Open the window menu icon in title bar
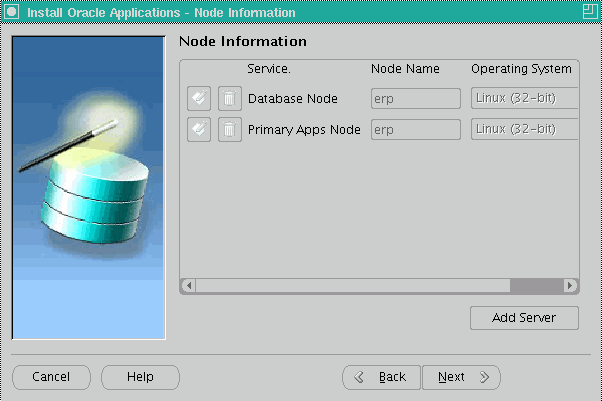This screenshot has width=602, height=401. coord(11,12)
